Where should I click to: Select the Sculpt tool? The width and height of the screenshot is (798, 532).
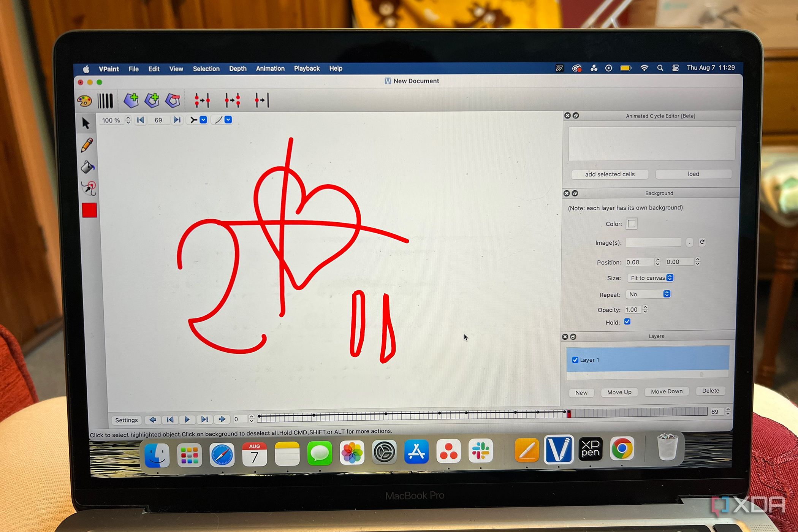(x=89, y=188)
